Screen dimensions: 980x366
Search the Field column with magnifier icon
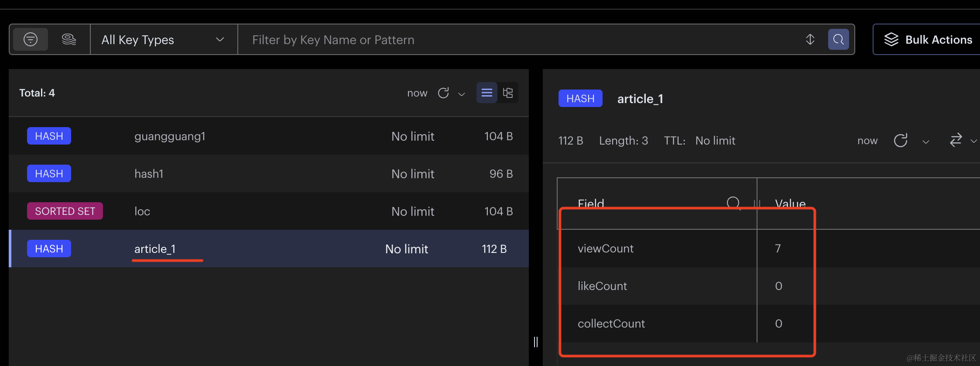pyautogui.click(x=733, y=203)
